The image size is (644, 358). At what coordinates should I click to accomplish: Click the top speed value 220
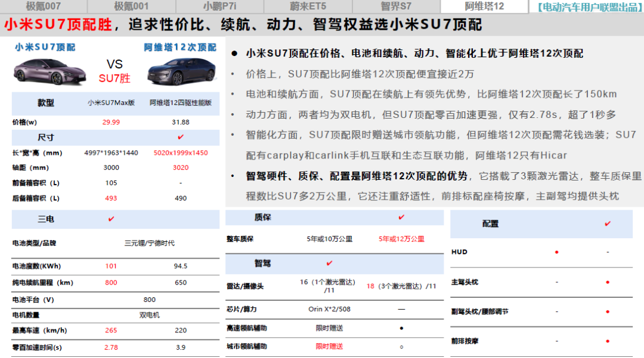coord(181,331)
